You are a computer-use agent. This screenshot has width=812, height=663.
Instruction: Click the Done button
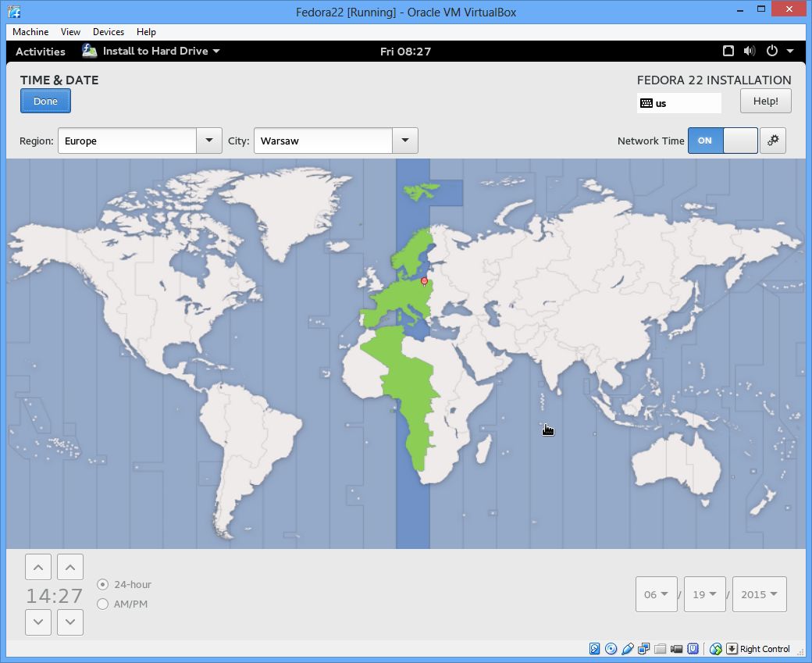[45, 101]
